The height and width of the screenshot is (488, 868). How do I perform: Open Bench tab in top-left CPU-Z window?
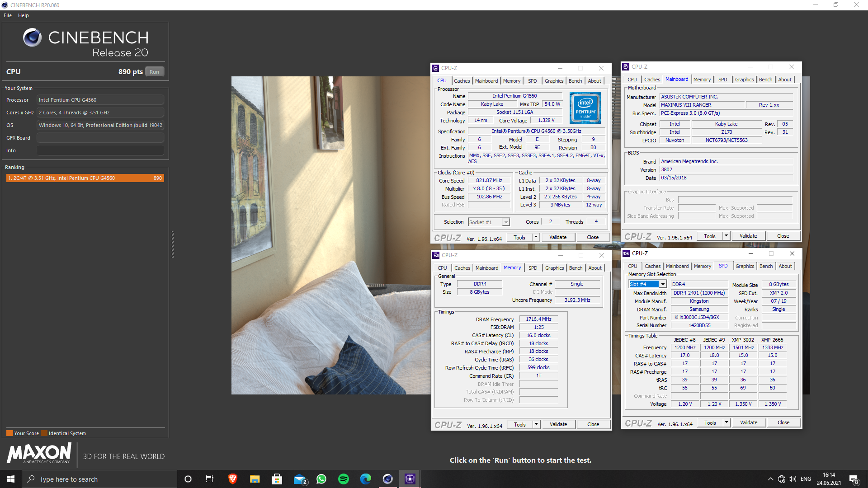[x=575, y=81]
